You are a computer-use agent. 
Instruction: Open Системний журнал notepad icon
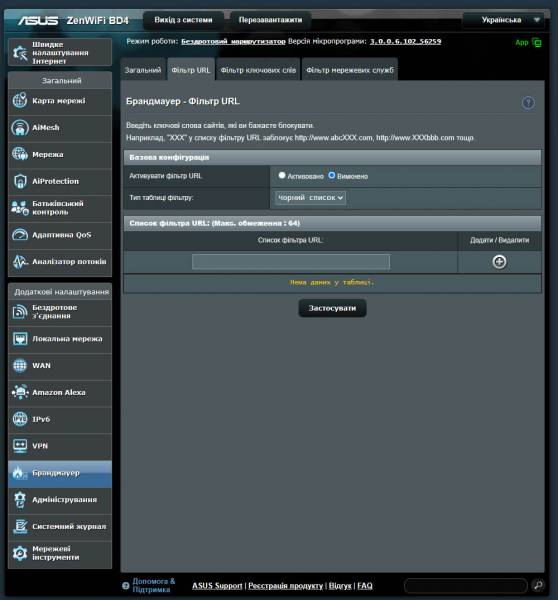click(20, 527)
